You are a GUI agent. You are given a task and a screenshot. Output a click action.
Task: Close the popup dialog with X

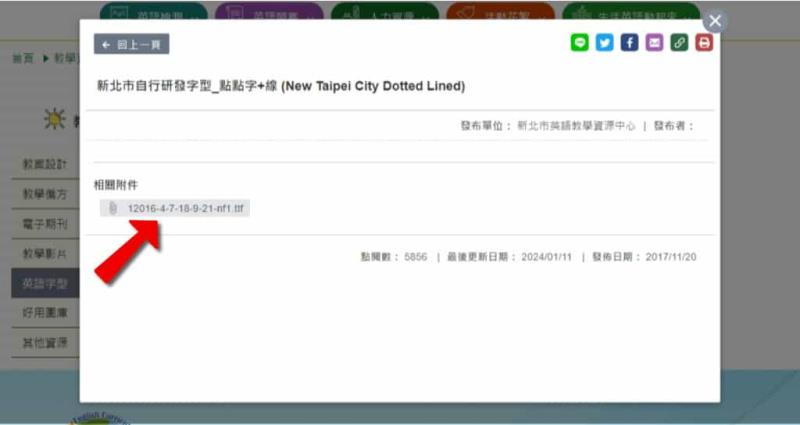tap(715, 21)
